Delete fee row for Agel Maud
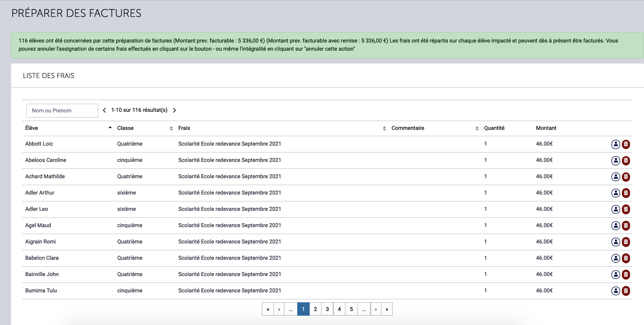644x325 pixels. point(626,226)
